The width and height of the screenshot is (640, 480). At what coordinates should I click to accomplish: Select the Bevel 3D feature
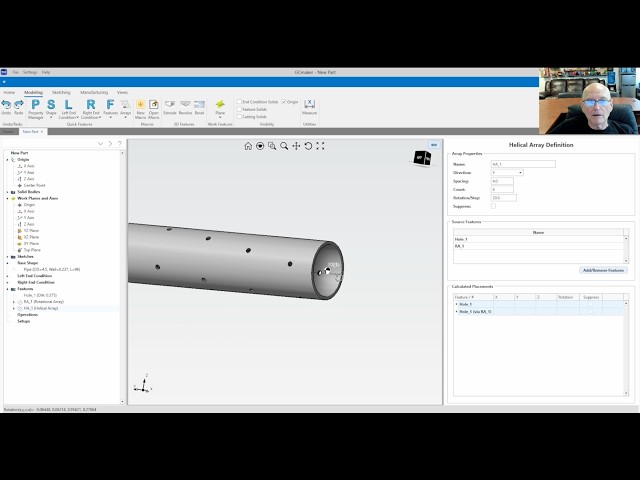pyautogui.click(x=199, y=107)
